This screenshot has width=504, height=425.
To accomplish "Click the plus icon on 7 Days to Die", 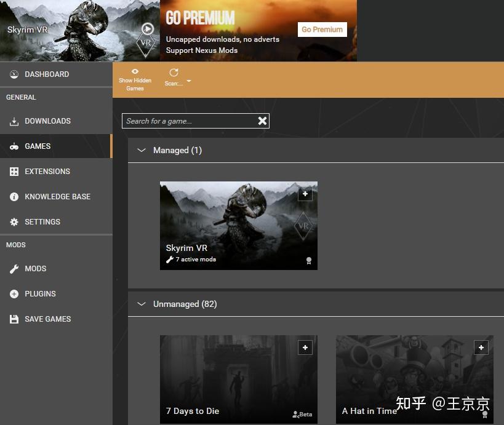I will point(305,348).
